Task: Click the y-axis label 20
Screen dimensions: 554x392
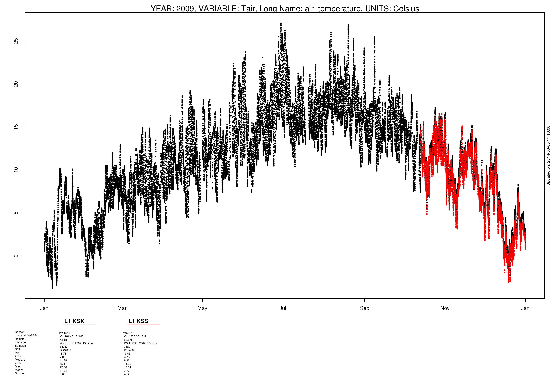Action: tap(16, 84)
